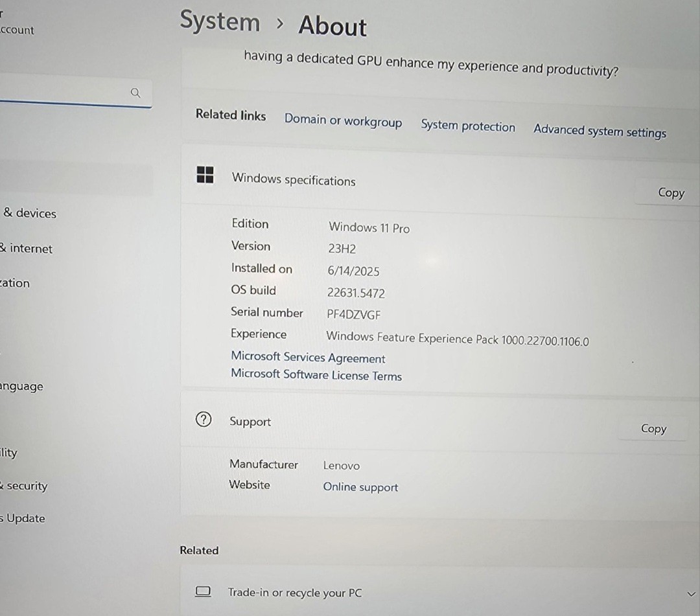The height and width of the screenshot is (616, 700).
Task: Click the dedicated GPU question text
Action: tap(431, 63)
